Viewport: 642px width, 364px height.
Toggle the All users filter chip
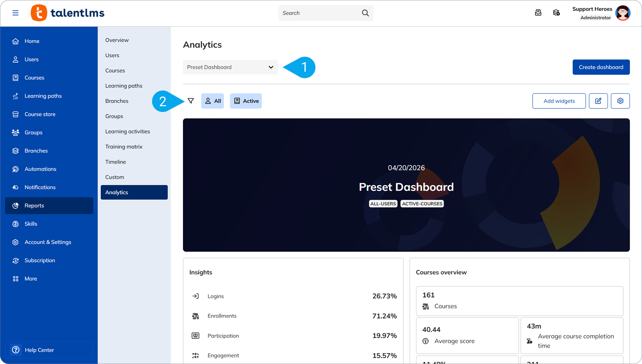point(213,101)
